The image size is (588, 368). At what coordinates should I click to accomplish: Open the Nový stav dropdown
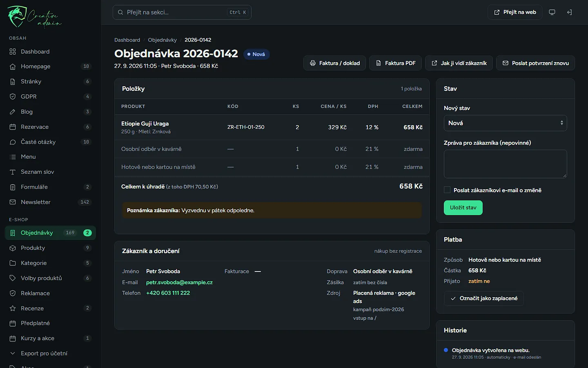coord(505,123)
